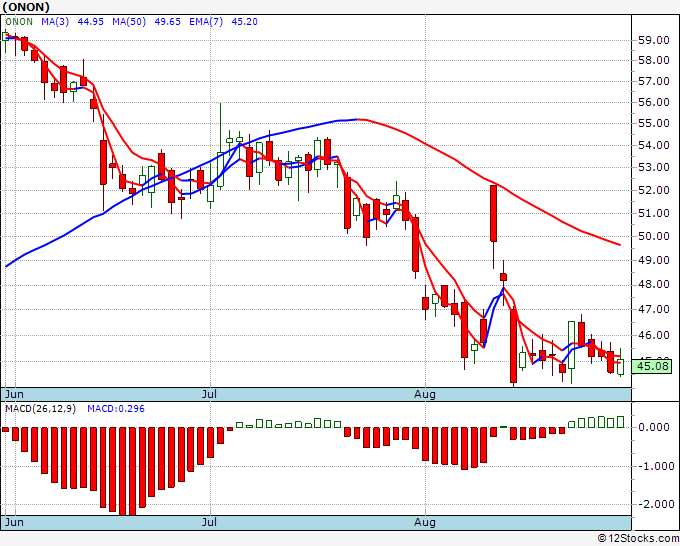Click the 56.00 price axis label
680x546 pixels.
pyautogui.click(x=654, y=102)
